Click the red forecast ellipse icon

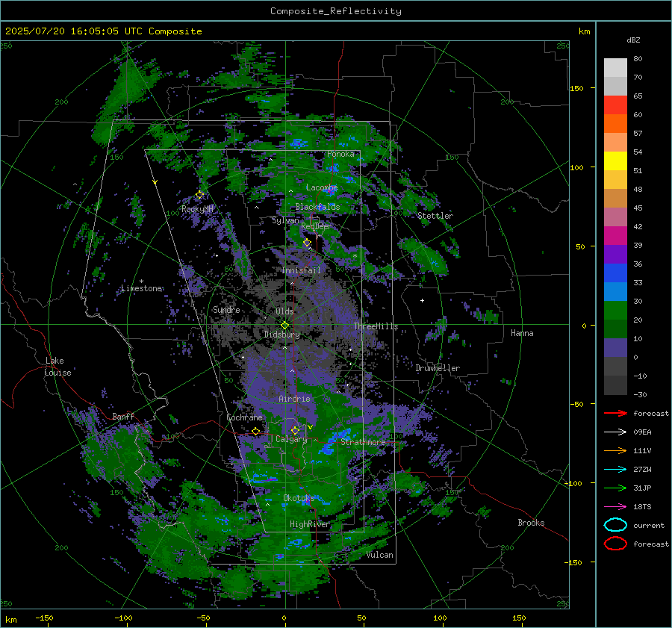615,544
